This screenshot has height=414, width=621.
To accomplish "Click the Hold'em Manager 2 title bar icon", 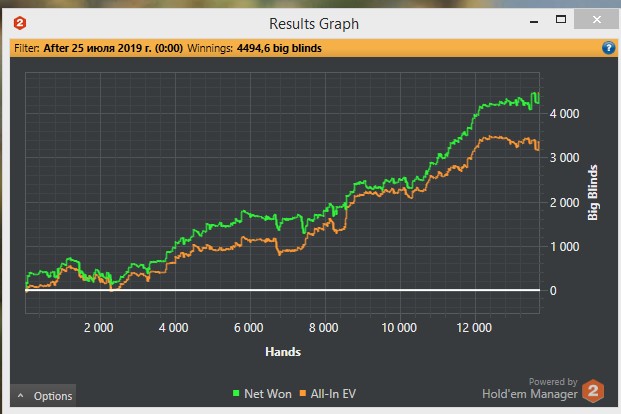I will tap(20, 23).
